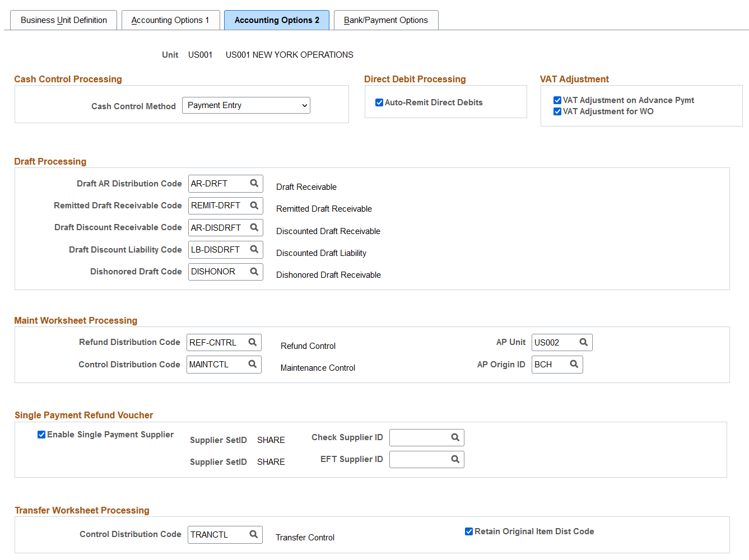
Task: Open lookup for Draft Discount Liability Code
Action: (x=253, y=249)
